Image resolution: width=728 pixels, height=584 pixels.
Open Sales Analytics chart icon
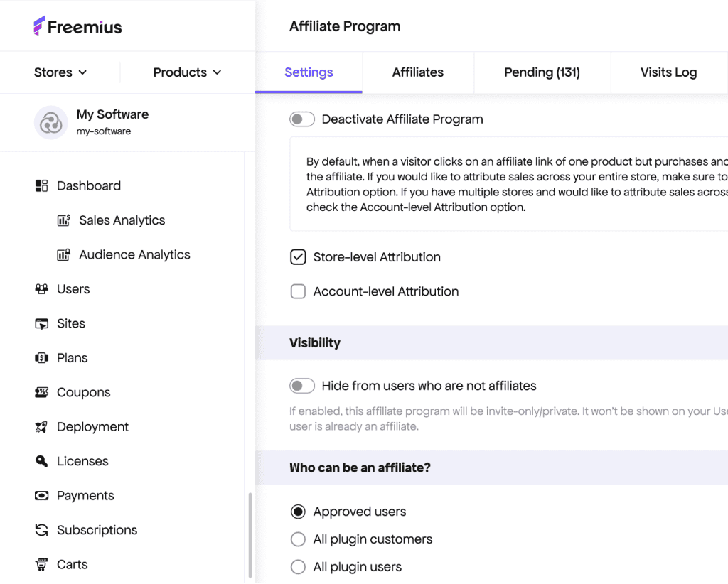click(63, 220)
